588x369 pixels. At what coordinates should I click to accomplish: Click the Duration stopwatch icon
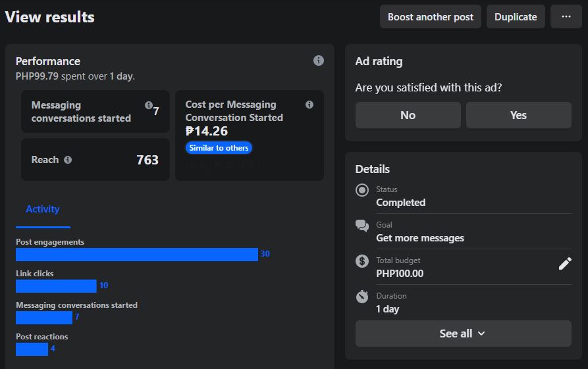pos(362,297)
